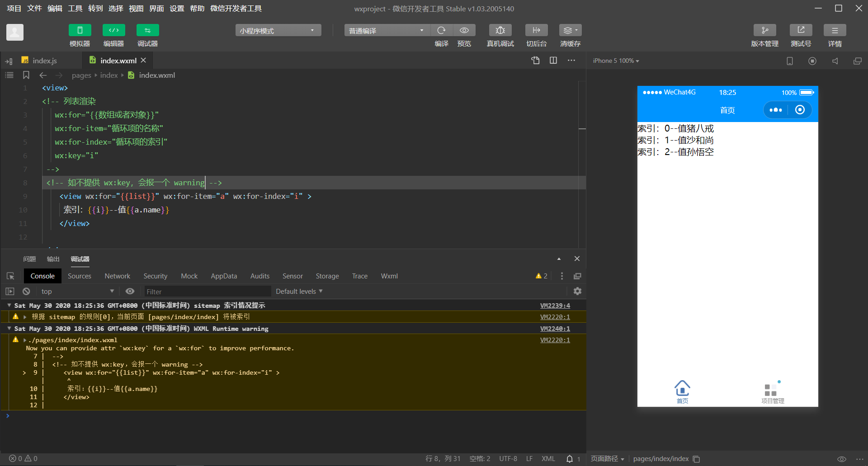The image size is (868, 466).
Task: Click the compile refresh icon
Action: pos(441,30)
